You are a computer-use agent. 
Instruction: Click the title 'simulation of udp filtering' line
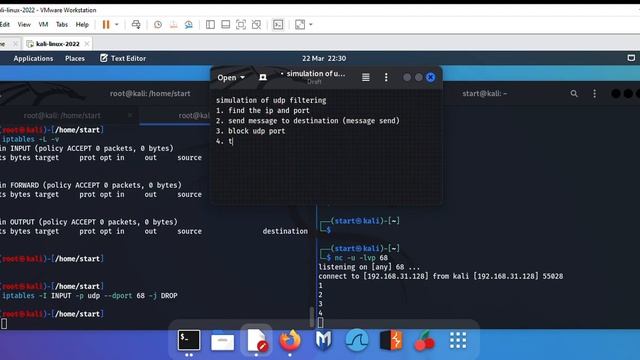click(x=271, y=100)
